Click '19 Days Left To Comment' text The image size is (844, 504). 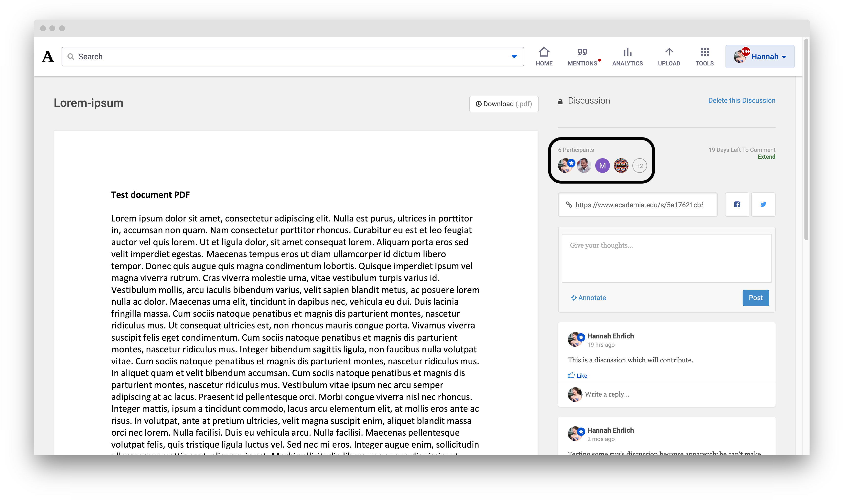[x=742, y=150]
